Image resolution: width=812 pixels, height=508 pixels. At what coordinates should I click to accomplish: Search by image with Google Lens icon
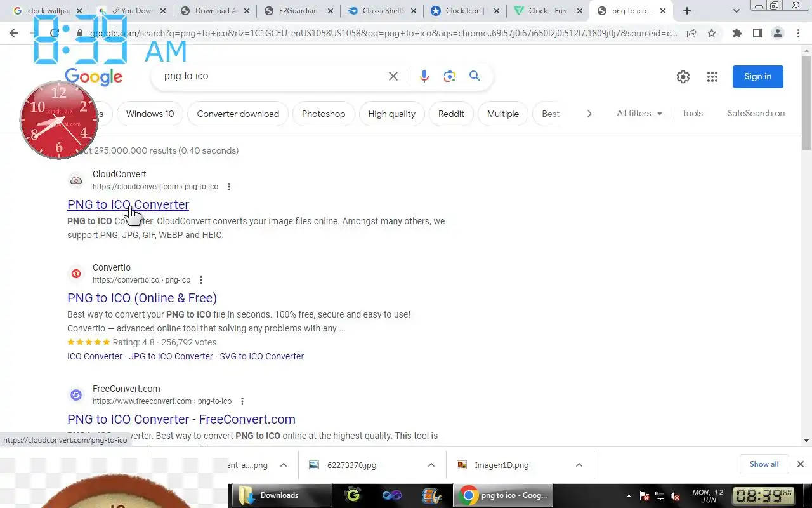coord(450,76)
